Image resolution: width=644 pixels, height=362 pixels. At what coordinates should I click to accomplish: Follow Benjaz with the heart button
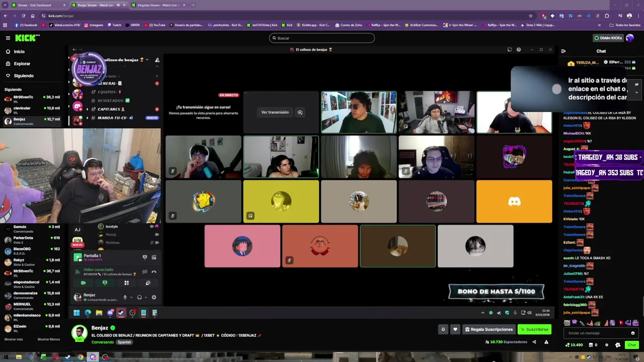(x=455, y=329)
